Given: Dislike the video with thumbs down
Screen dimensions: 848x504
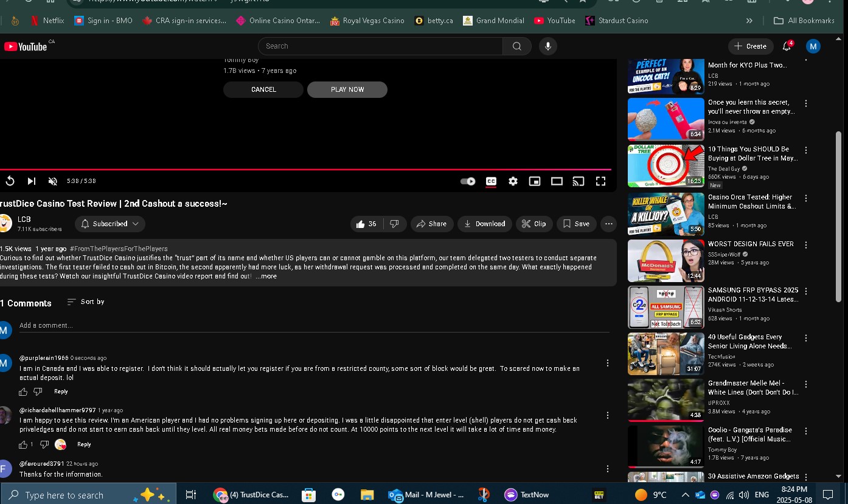Looking at the screenshot, I should tap(394, 224).
